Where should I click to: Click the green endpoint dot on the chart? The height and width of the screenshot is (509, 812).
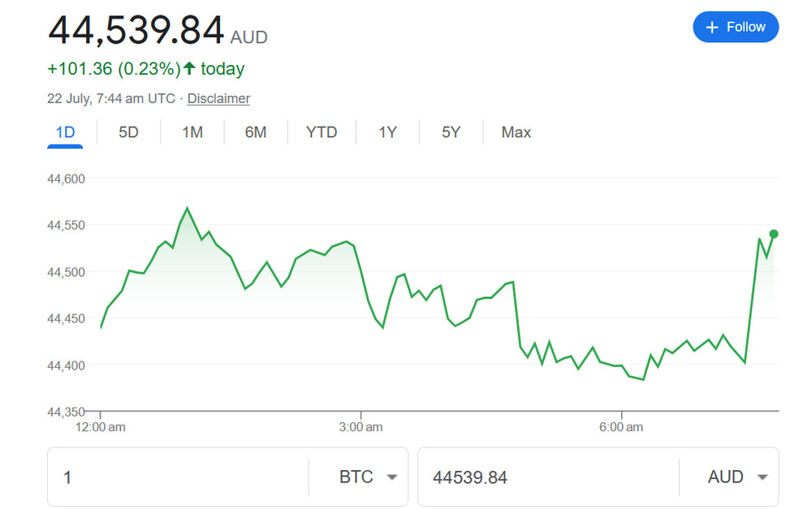tap(773, 234)
